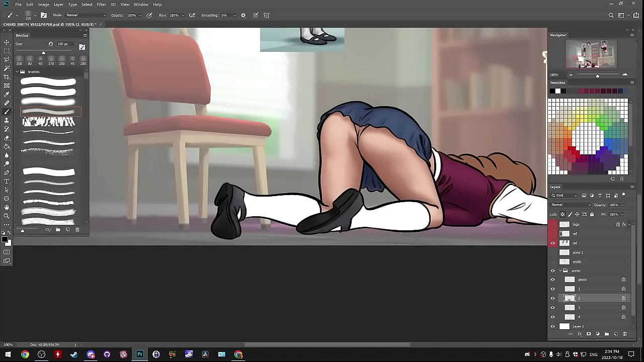The width and height of the screenshot is (644, 362).
Task: Click the Photoshop taskbar button
Action: click(x=139, y=354)
